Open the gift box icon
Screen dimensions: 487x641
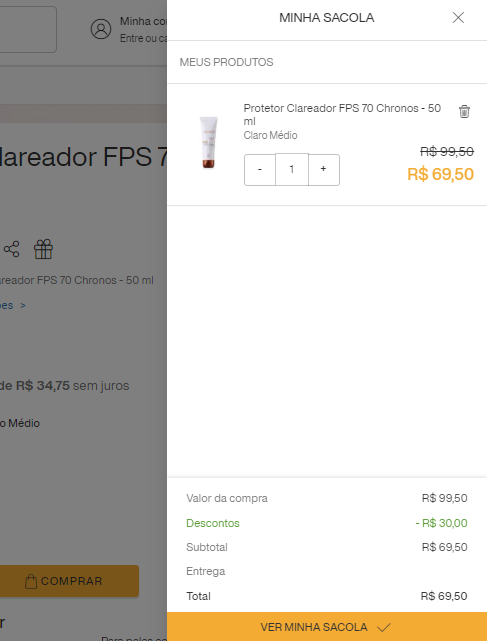(x=43, y=249)
